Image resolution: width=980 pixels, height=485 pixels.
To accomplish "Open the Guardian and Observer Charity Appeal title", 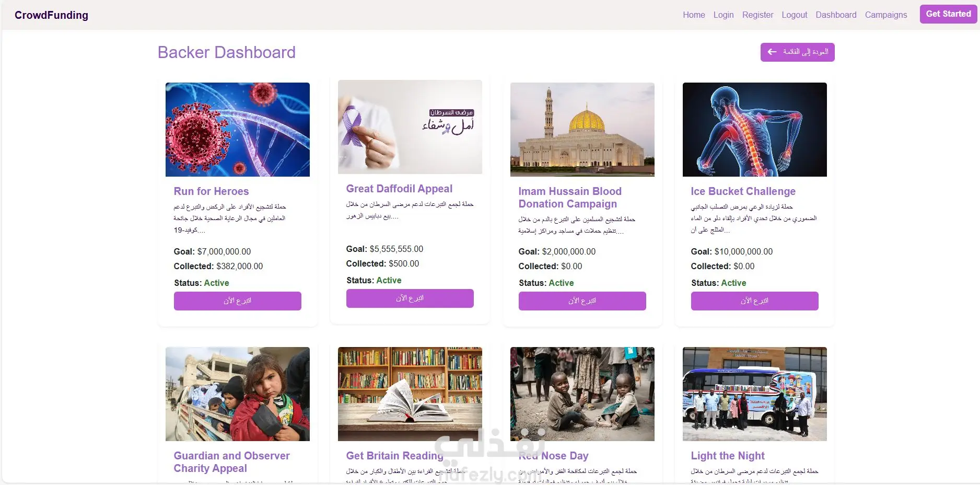I will pyautogui.click(x=231, y=462).
